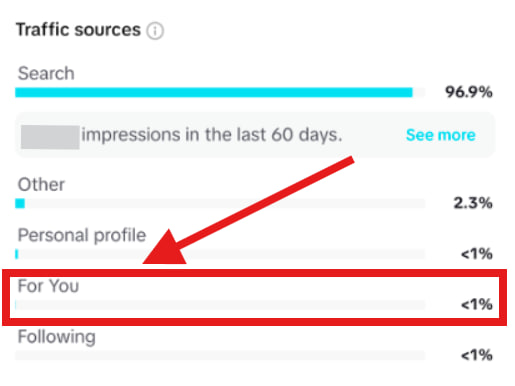Select the Following label
This screenshot has width=515, height=386.
click(57, 337)
